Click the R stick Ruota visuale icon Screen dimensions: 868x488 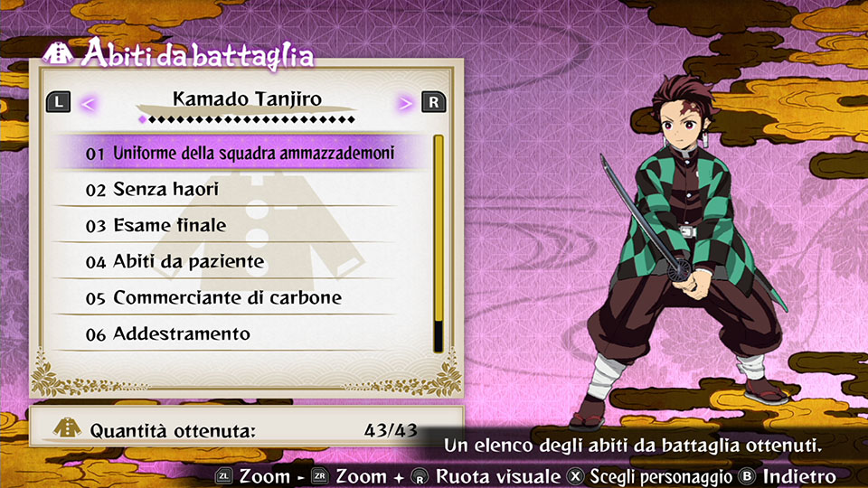point(420,477)
